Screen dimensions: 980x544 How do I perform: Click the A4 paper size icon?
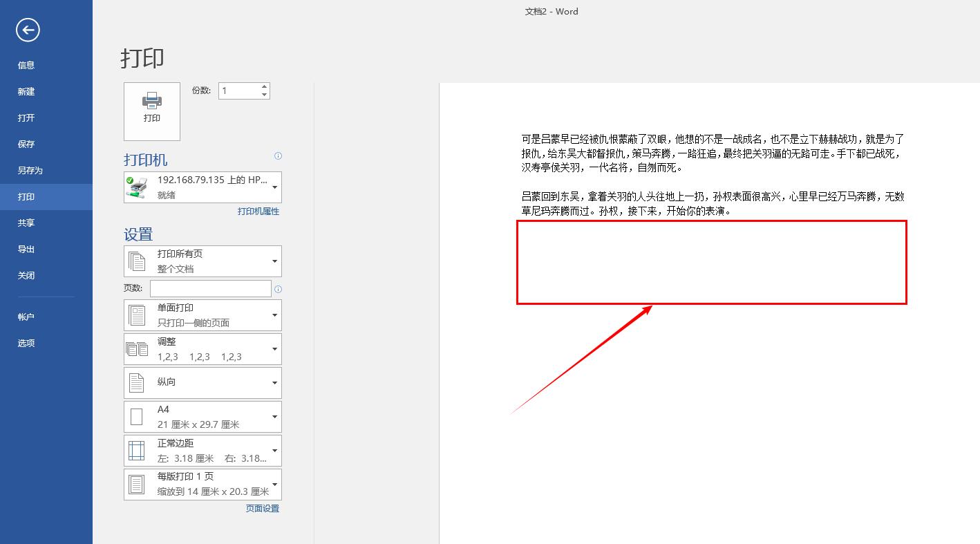[137, 416]
